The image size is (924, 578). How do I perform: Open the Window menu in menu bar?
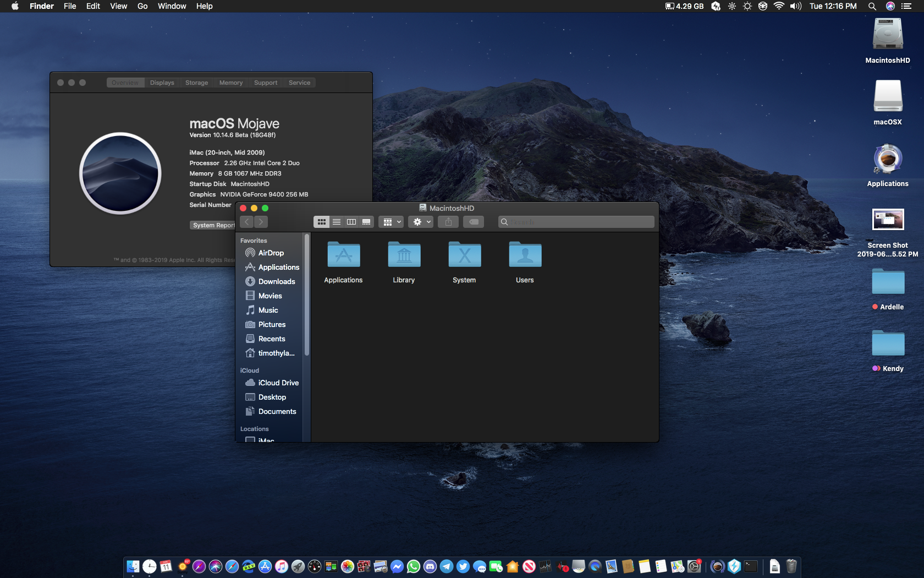pos(172,6)
